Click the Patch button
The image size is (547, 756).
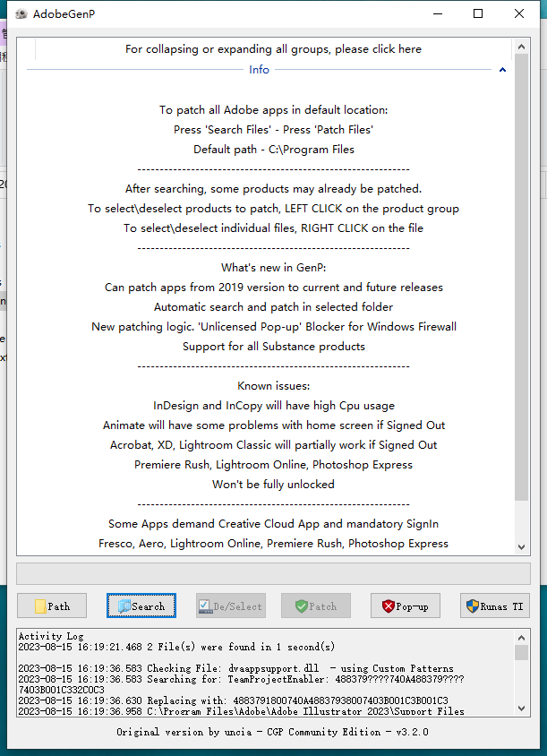(x=316, y=606)
